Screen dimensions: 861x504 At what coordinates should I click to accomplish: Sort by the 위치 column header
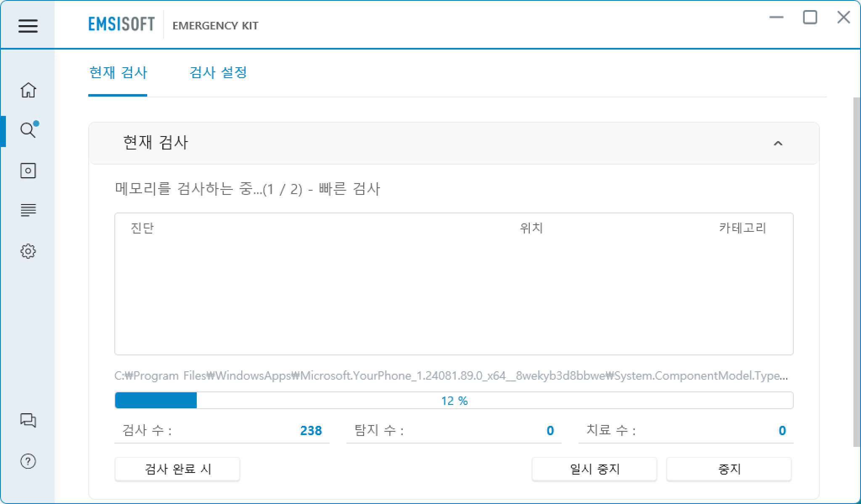click(531, 228)
